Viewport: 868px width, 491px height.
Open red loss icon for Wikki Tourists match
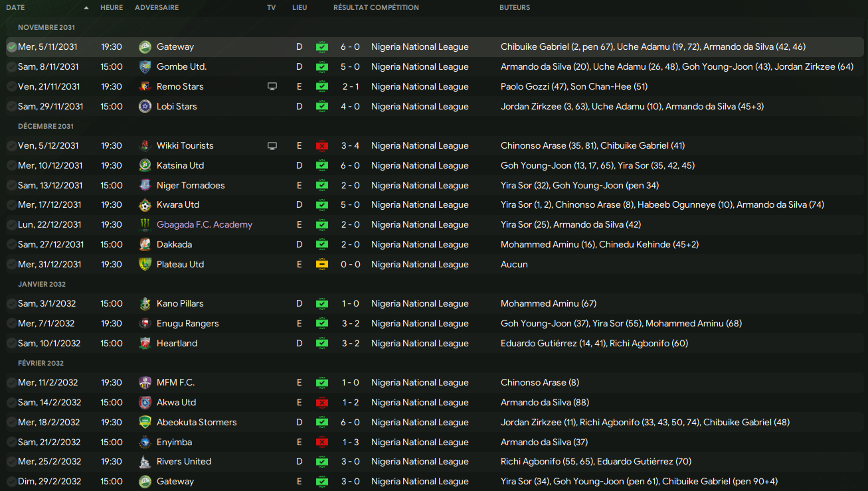[x=321, y=145]
